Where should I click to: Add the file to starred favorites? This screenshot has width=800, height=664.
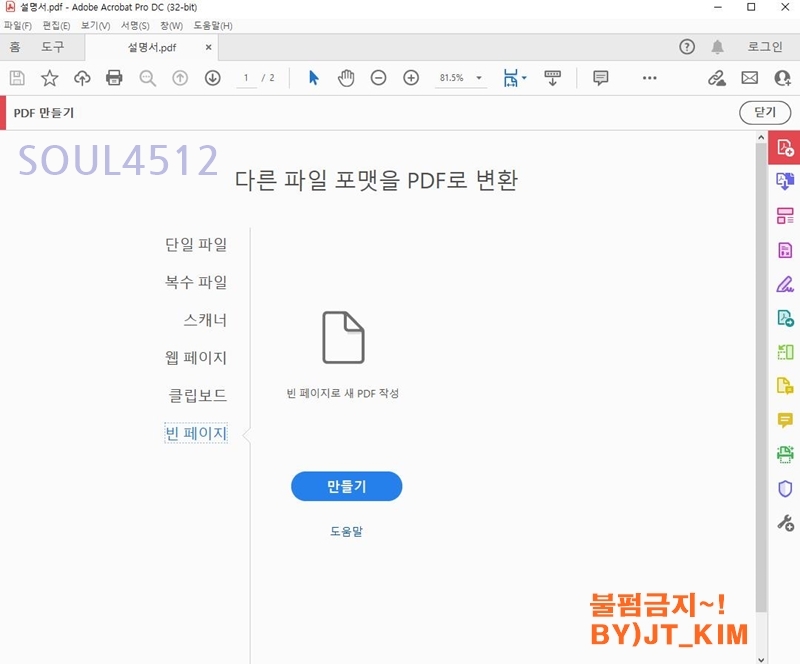pyautogui.click(x=49, y=78)
